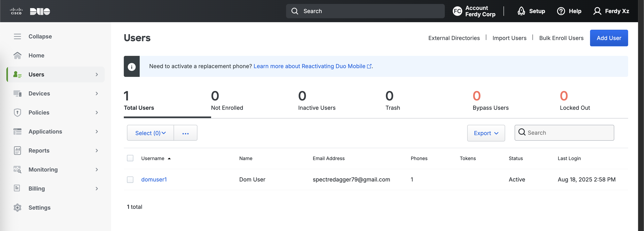Open the Export dropdown
The width and height of the screenshot is (644, 231).
[486, 133]
